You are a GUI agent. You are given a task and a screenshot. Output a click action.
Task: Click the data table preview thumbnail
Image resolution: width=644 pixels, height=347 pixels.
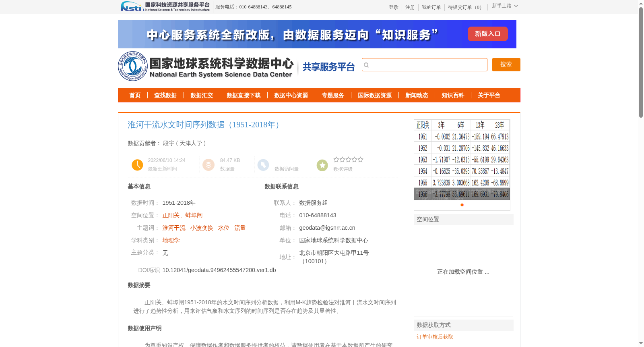tap(462, 160)
